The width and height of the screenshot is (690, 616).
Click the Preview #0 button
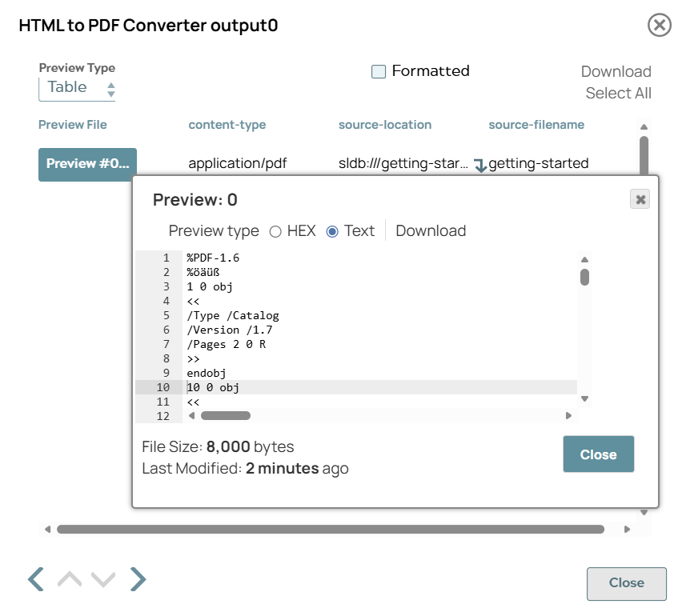pyautogui.click(x=85, y=164)
